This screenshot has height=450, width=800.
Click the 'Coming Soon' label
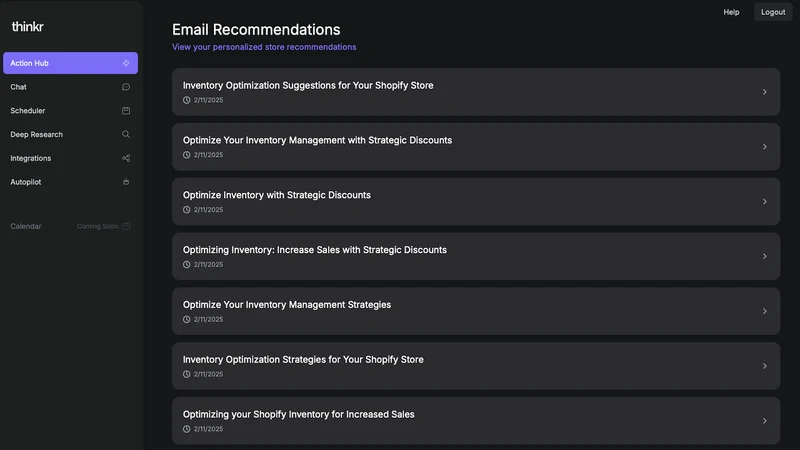tap(97, 226)
